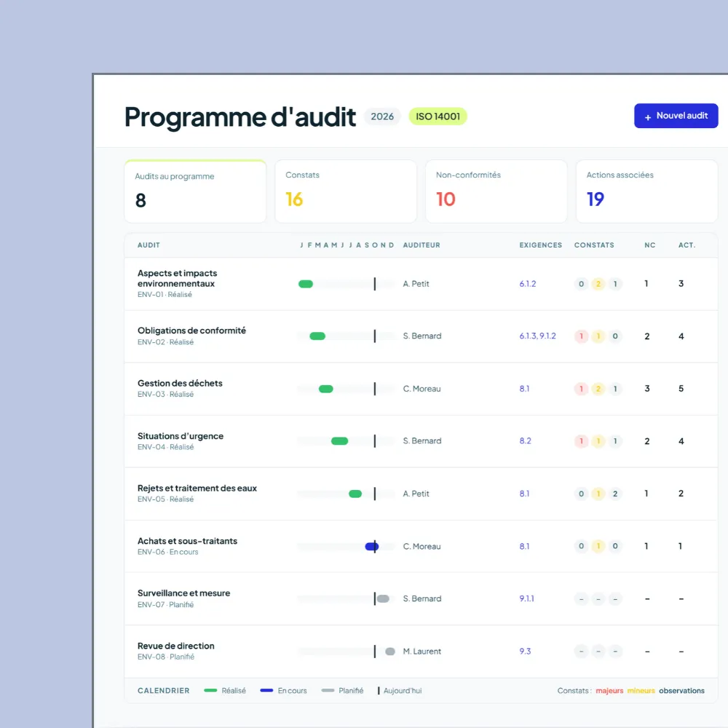Screen dimensions: 728x728
Task: Click red major findings badge for Obligations de conformité
Action: (581, 336)
